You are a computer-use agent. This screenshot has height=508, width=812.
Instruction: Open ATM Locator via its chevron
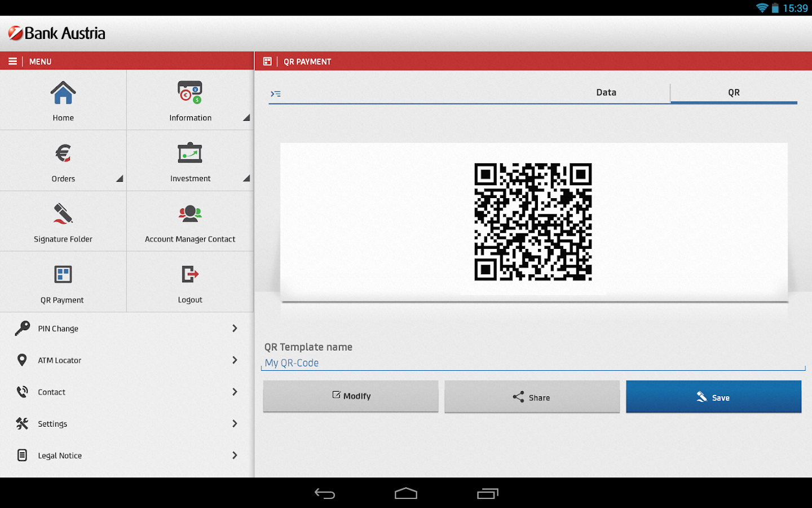(235, 360)
